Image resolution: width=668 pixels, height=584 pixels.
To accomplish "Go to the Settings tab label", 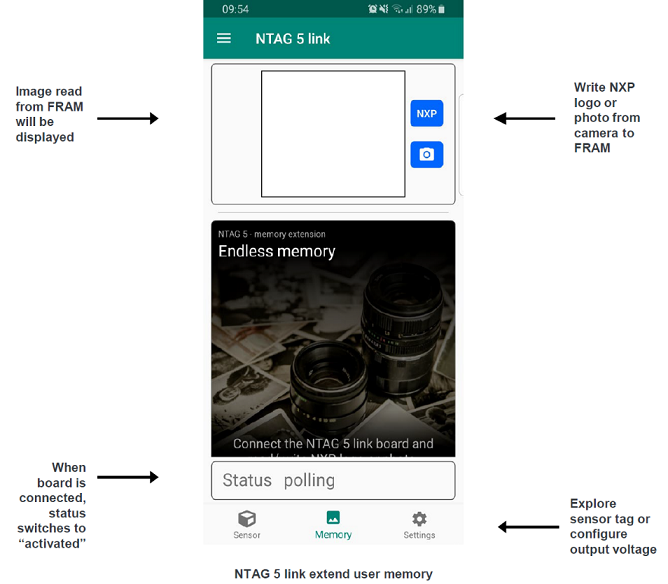I will (x=419, y=535).
